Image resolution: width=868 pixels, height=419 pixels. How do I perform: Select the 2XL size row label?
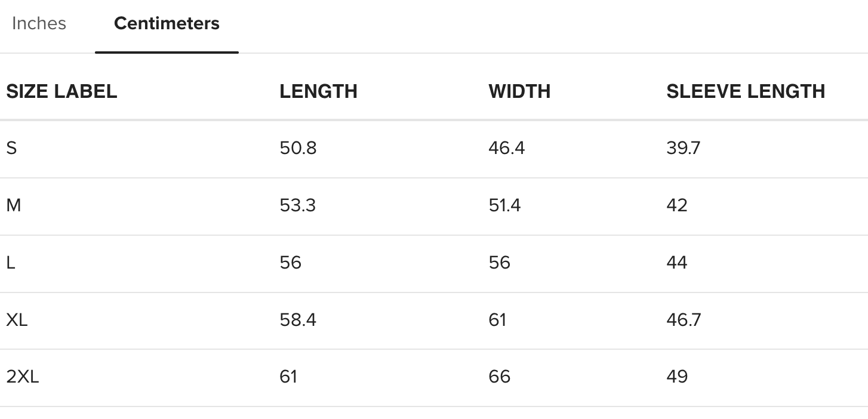[x=22, y=377]
